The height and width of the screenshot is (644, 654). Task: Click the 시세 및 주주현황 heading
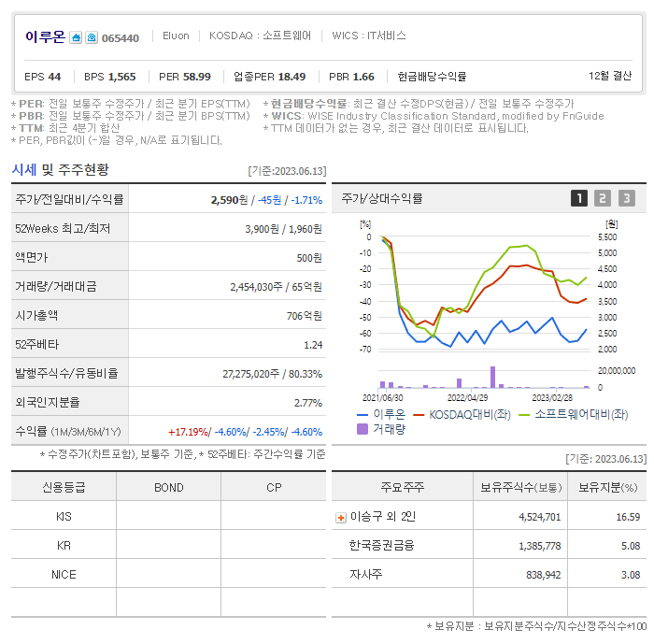pos(60,169)
